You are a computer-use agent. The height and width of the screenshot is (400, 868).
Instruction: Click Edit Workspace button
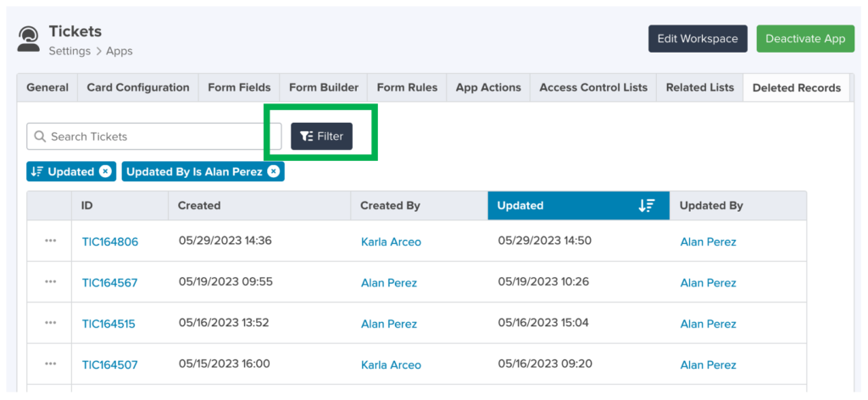pos(698,39)
